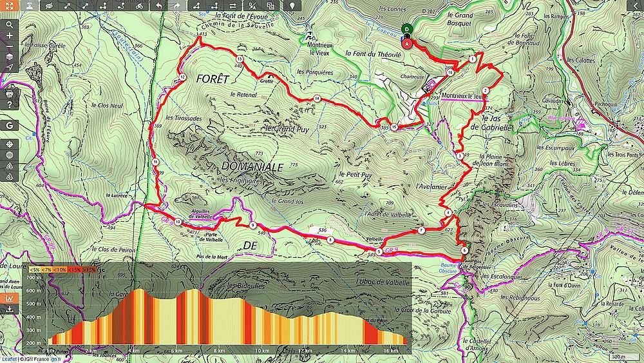Click the green D departure marker

click(x=406, y=29)
